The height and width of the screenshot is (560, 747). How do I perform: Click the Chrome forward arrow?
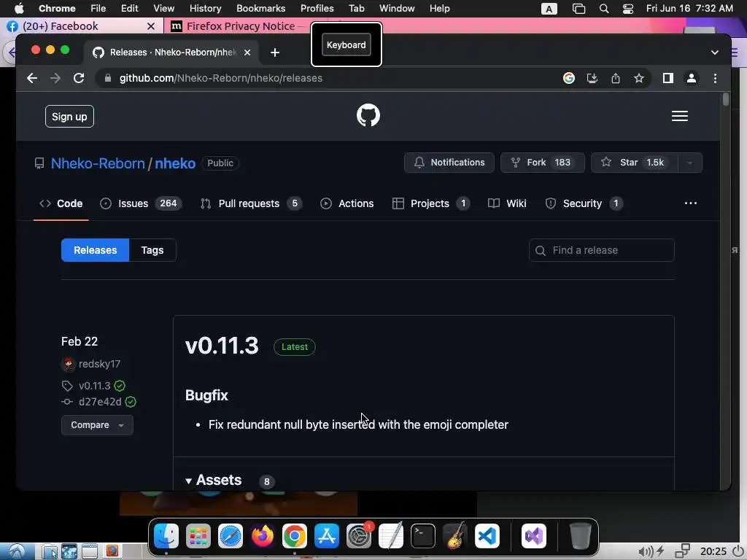click(x=55, y=78)
